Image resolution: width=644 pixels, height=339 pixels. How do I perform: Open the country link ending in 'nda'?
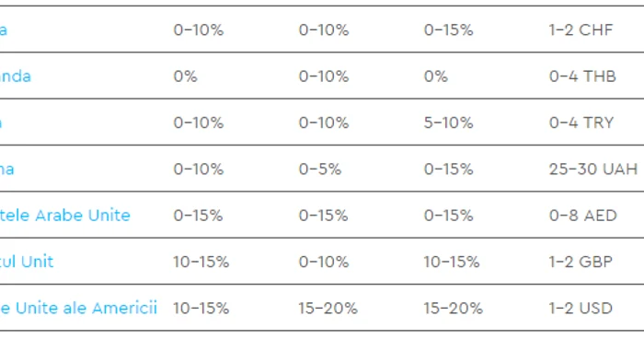coord(16,76)
